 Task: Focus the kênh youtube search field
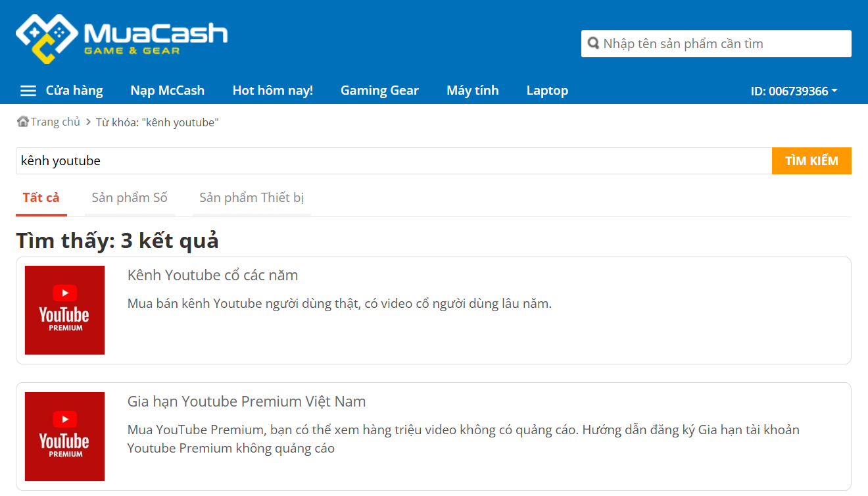(x=393, y=161)
